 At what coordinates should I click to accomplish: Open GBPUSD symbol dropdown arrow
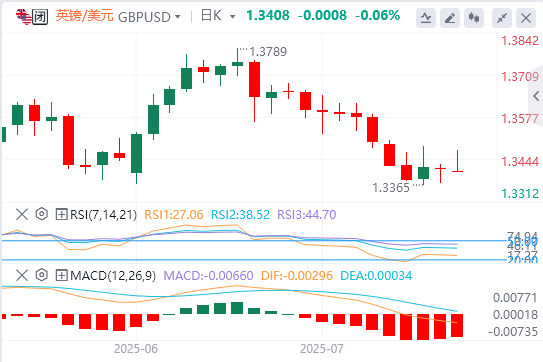[x=178, y=17]
